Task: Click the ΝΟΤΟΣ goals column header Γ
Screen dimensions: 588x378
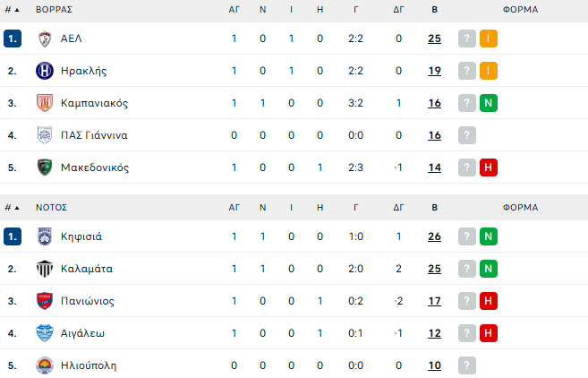Action: tap(355, 207)
